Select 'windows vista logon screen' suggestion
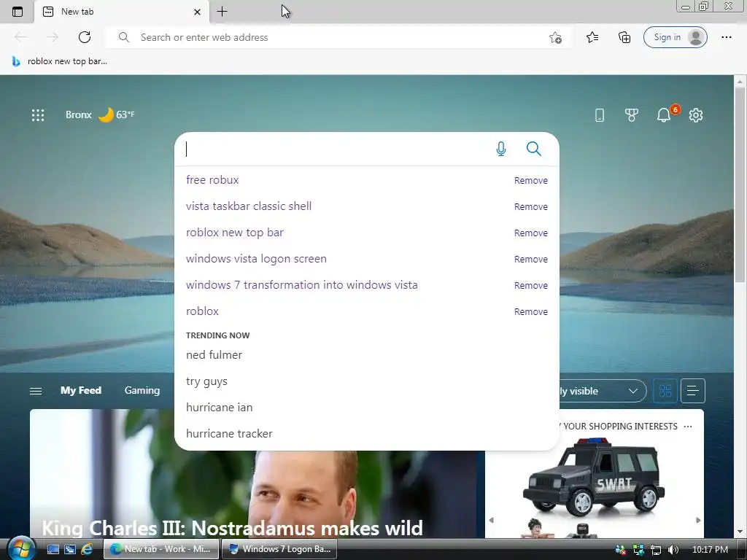 point(256,259)
